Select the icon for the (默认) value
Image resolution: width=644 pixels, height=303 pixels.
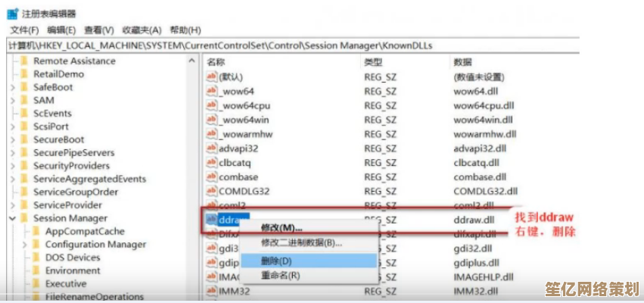[x=212, y=77]
